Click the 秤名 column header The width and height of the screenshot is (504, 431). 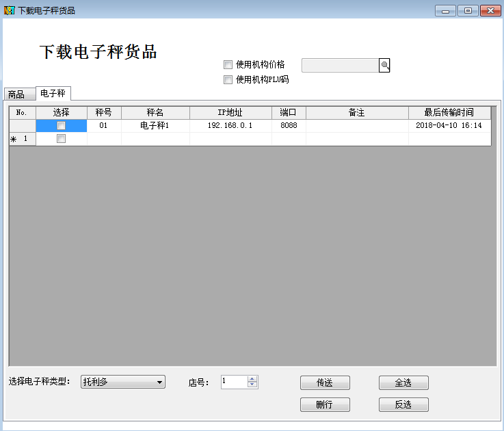155,113
